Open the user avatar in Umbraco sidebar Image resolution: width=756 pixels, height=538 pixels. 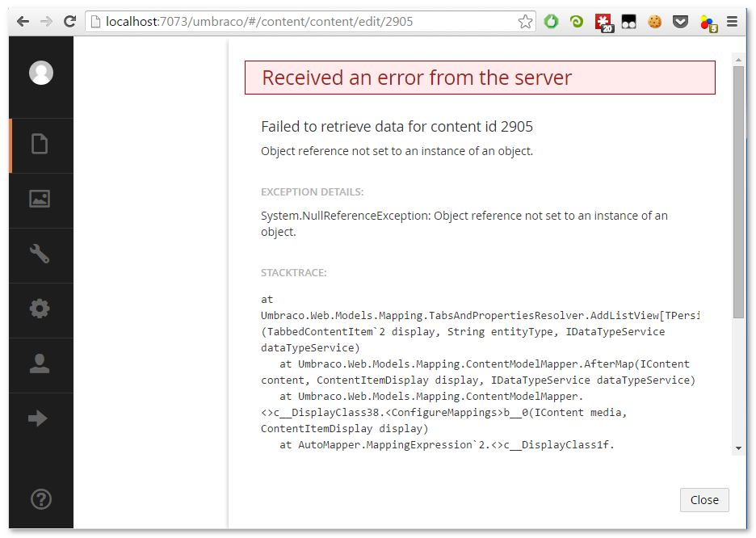tap(41, 73)
